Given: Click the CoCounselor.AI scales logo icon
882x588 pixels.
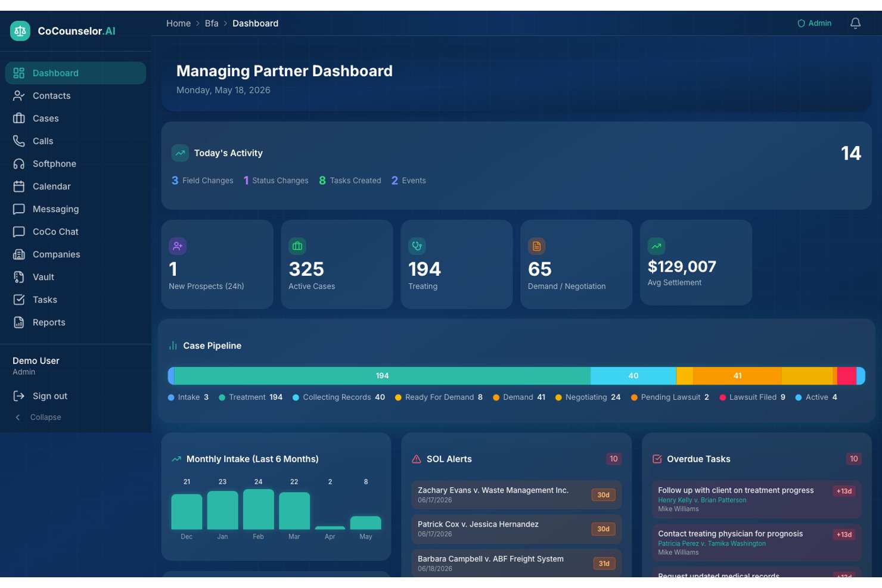Looking at the screenshot, I should (x=20, y=31).
